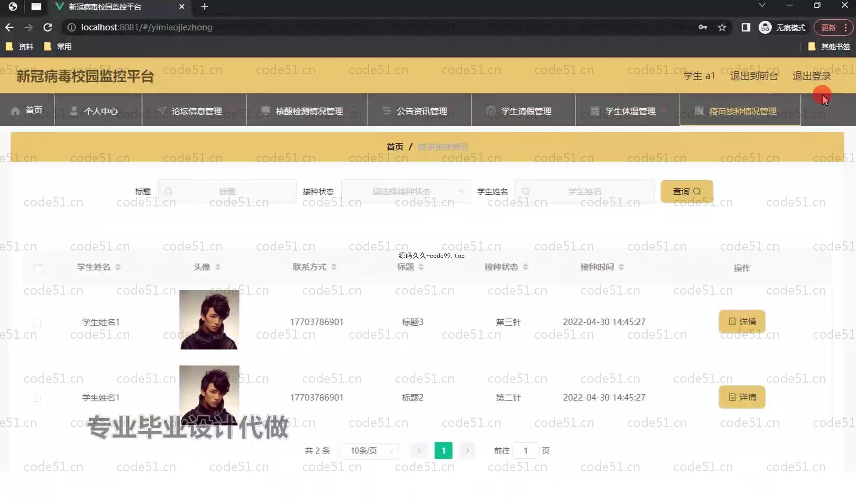Screen dimensions: 856x504
Task: Click the 标题 search input field
Action: [x=227, y=191]
